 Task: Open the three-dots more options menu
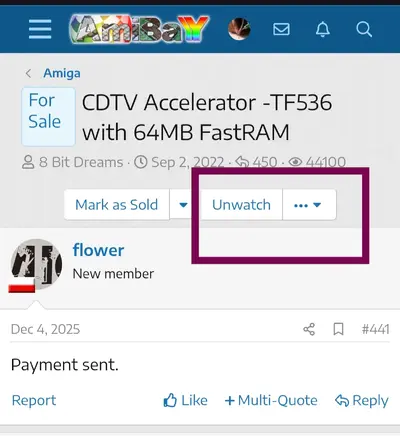coord(309,205)
